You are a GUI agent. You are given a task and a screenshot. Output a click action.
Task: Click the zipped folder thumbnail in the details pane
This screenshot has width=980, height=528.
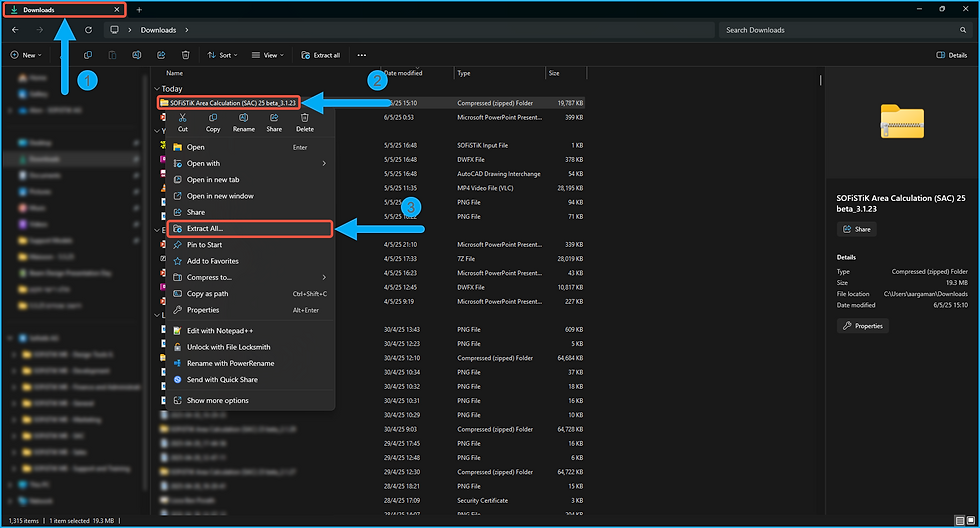[x=902, y=122]
